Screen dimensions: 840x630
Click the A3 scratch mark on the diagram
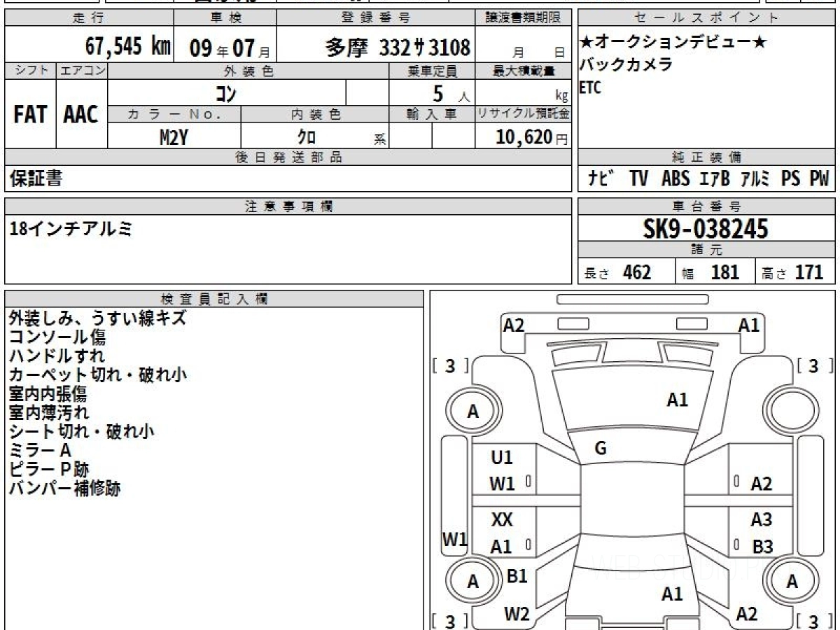(762, 520)
